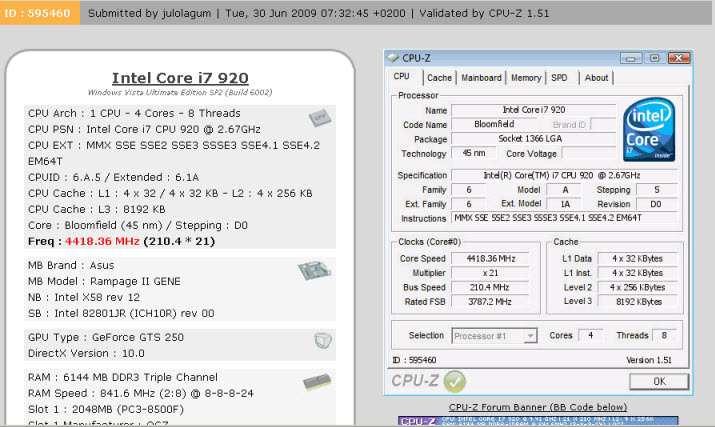Open the Memory tab
715x427 pixels.
click(x=526, y=77)
